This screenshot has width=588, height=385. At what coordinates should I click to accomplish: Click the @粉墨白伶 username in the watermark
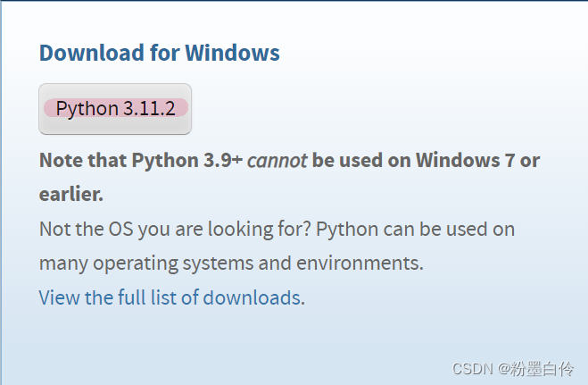[x=535, y=369]
